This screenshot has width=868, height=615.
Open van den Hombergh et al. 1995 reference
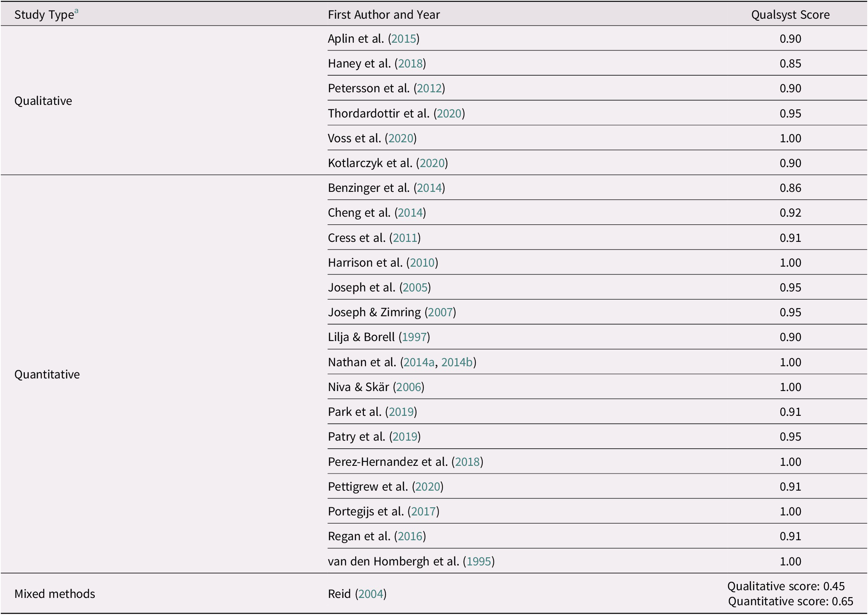pyautogui.click(x=479, y=561)
